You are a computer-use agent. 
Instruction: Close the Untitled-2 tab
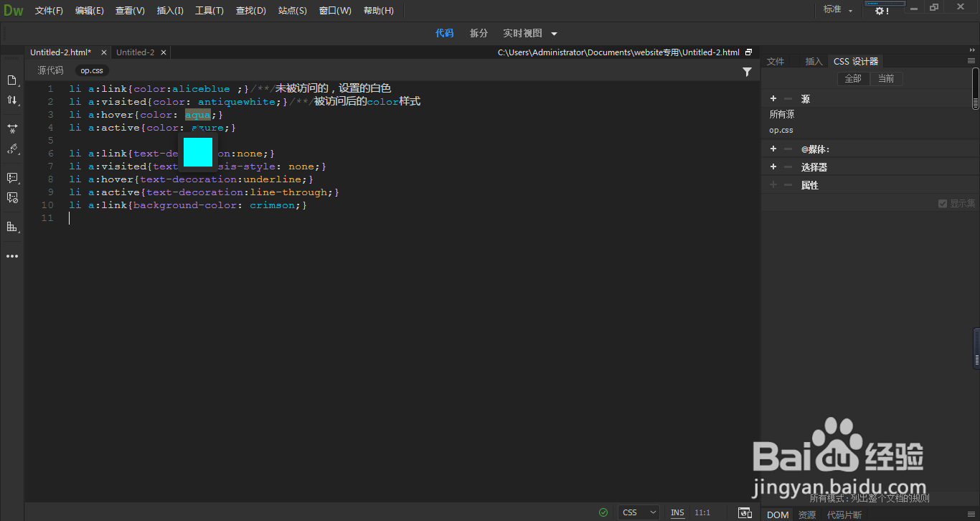pyautogui.click(x=164, y=52)
